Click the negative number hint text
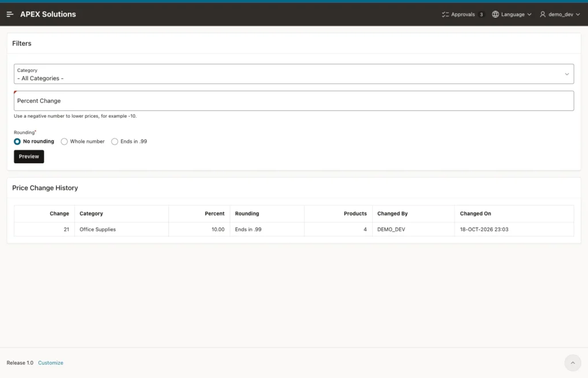The image size is (588, 378). [x=75, y=116]
